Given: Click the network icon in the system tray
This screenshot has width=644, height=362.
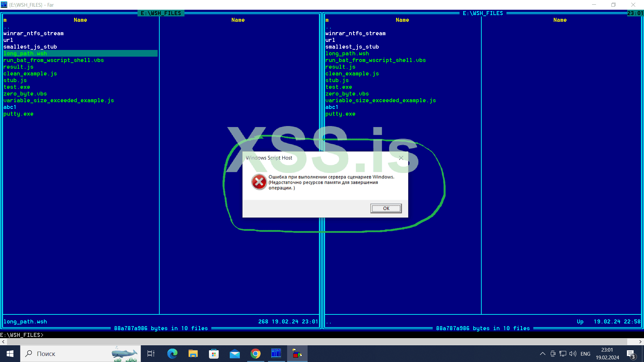Looking at the screenshot, I should coord(562,354).
